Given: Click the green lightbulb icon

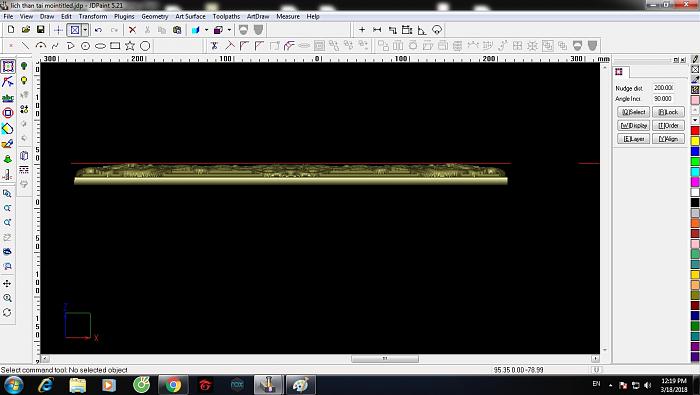Looking at the screenshot, I should click(x=24, y=67).
